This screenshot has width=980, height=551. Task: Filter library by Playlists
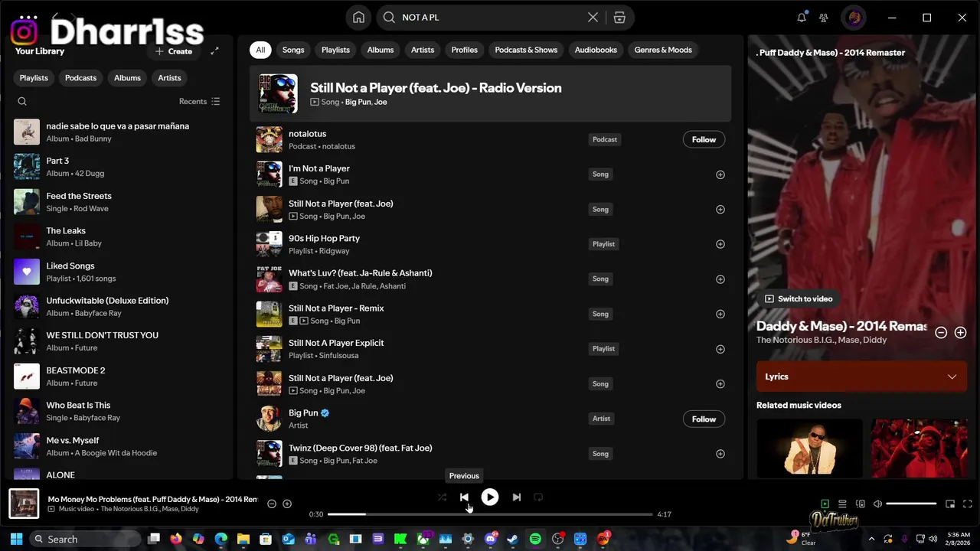(34, 78)
